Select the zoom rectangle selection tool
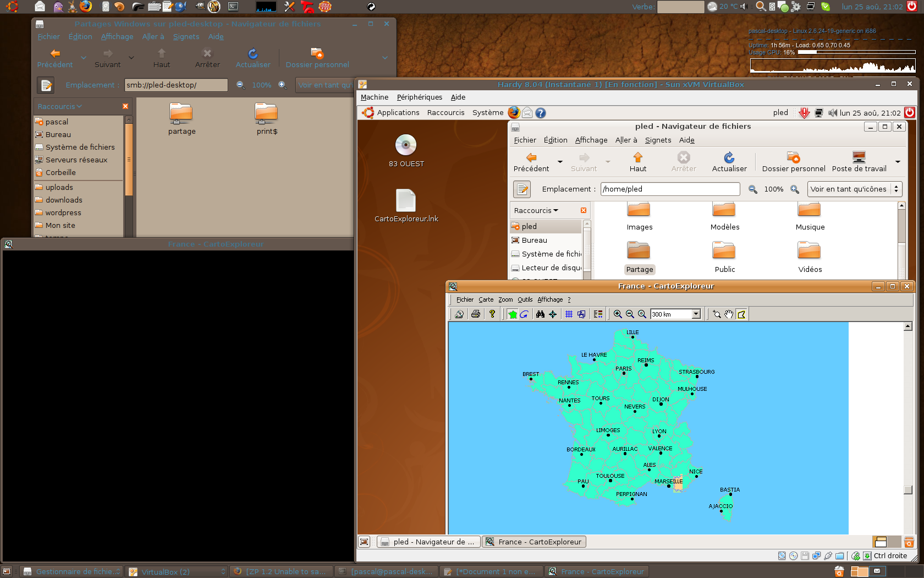Viewport: 924px width, 578px height. [717, 314]
